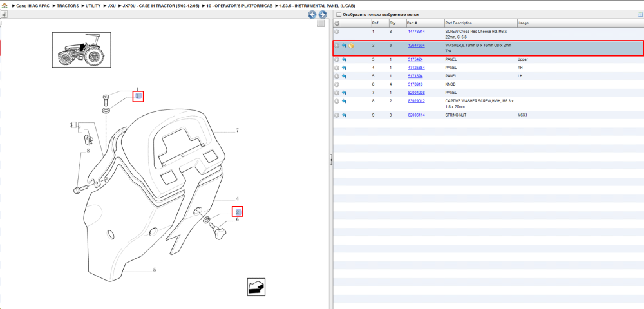The image size is (644, 309).
Task: Enable 'Отобразить только выбранные метки' checkbox
Action: click(x=339, y=15)
